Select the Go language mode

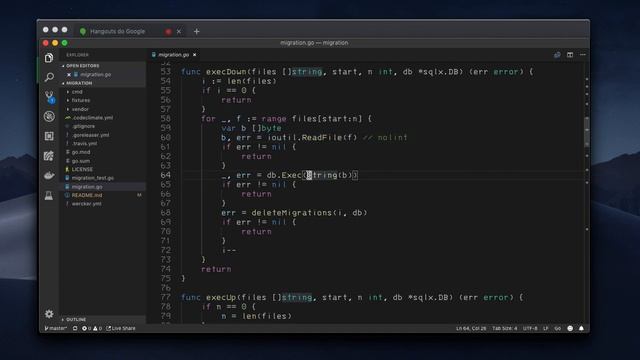point(558,328)
